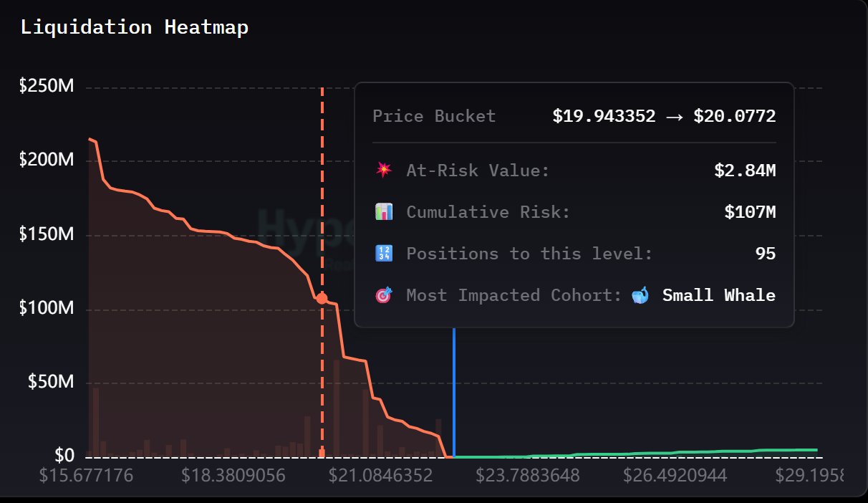Viewport: 868px width, 503px height.
Task: Click the collision icon beside At-Risk Value
Action: coord(383,171)
